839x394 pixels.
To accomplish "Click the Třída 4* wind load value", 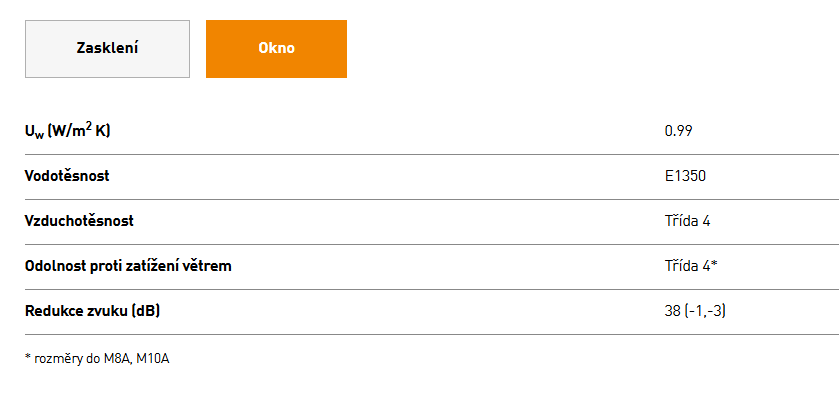I will click(691, 266).
